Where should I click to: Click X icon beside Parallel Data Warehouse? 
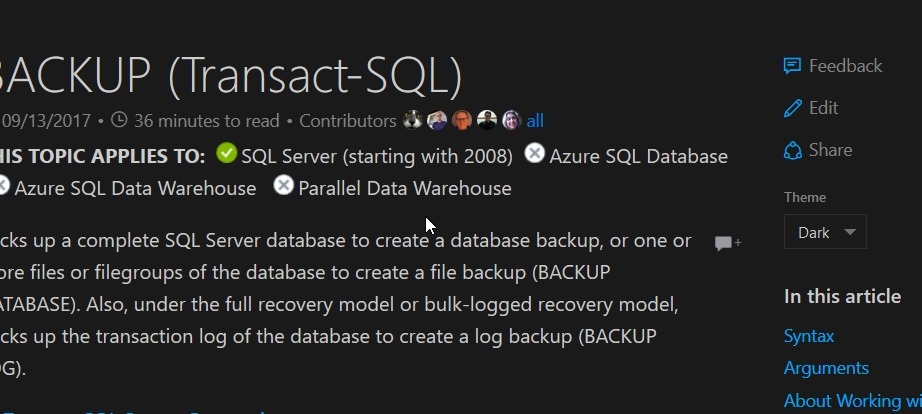tap(284, 186)
